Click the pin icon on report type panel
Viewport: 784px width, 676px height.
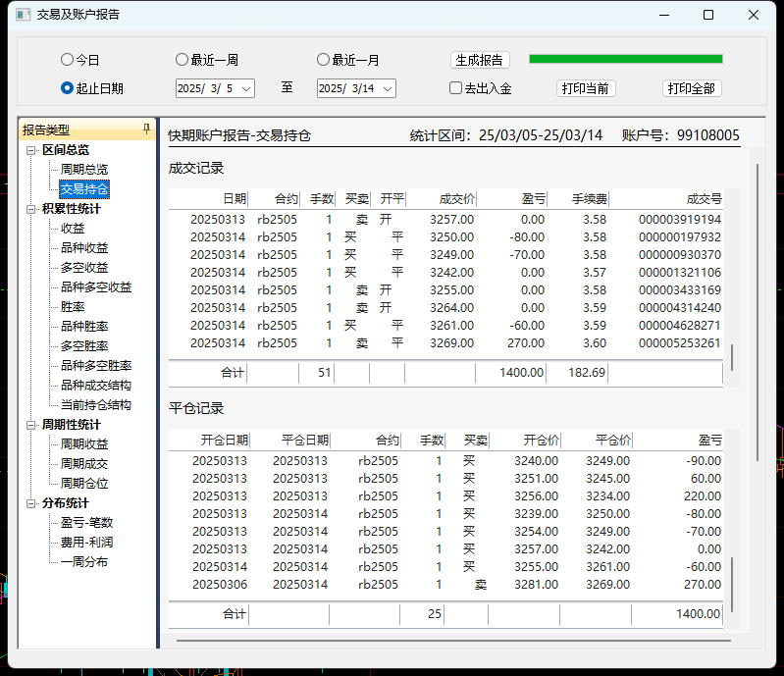(x=146, y=130)
